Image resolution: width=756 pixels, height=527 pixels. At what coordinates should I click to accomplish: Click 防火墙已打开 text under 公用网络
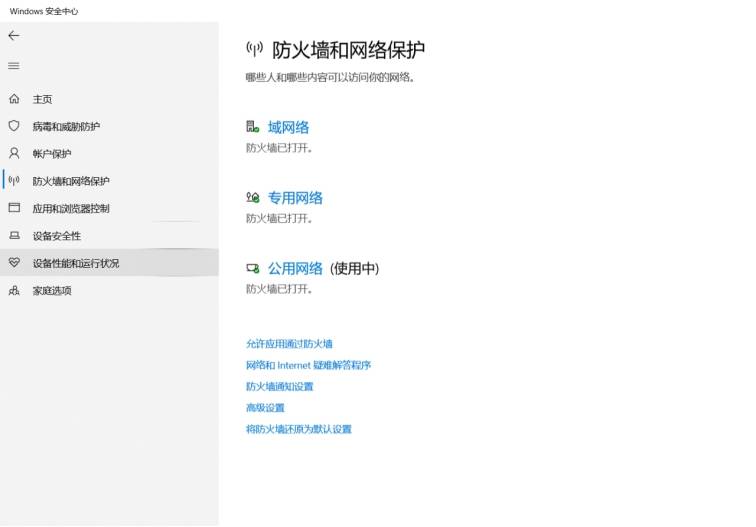click(x=279, y=289)
